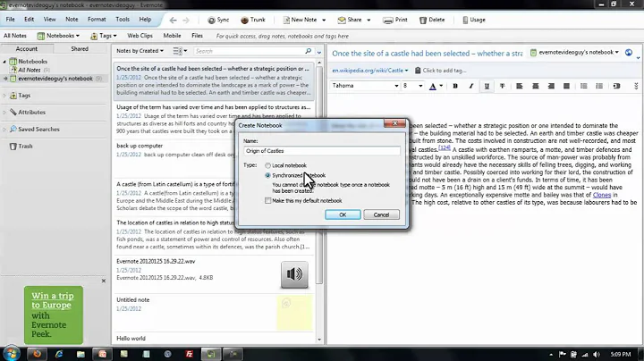Click the search magnifier icon
Screen dimensions: 644x361
click(x=309, y=51)
